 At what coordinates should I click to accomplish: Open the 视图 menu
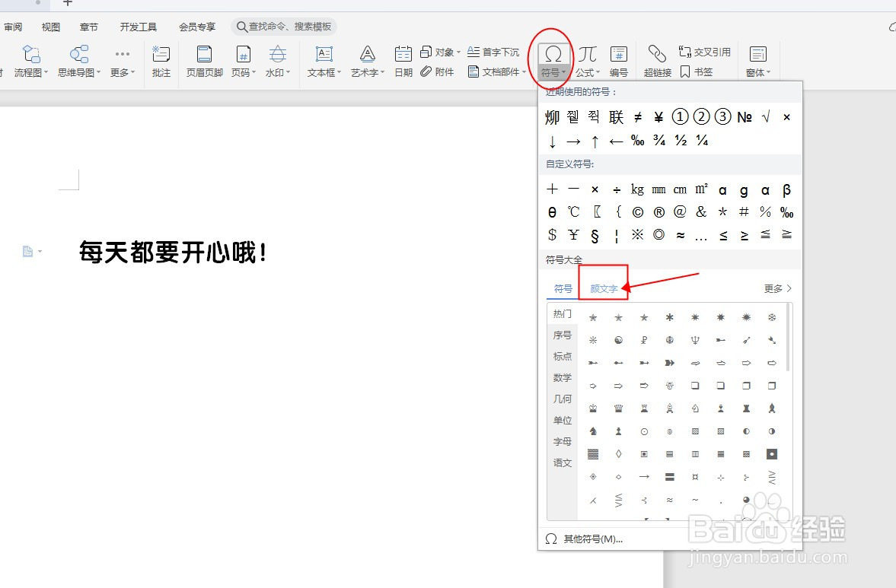[50, 26]
